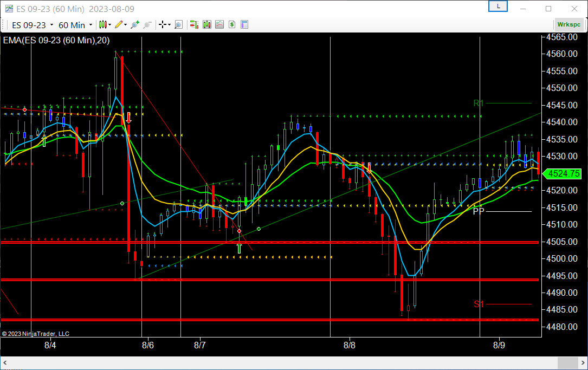
Task: Click the L link button in title bar
Action: pos(498,7)
